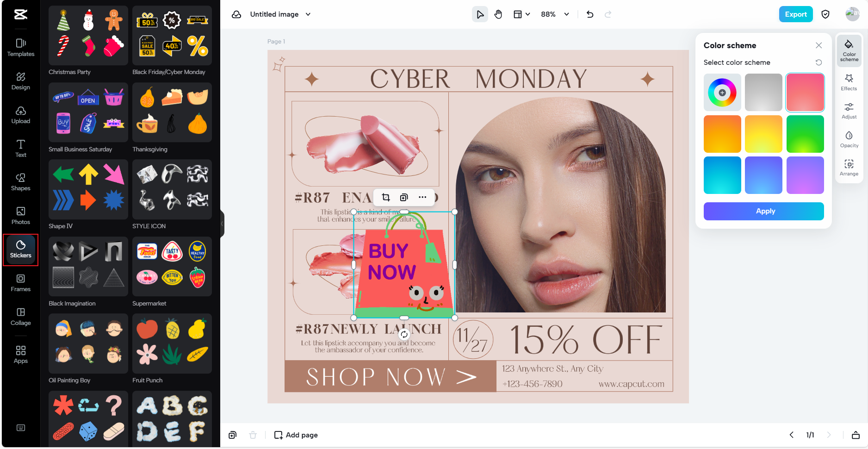868x449 pixels.
Task: Click the Export button
Action: (795, 14)
